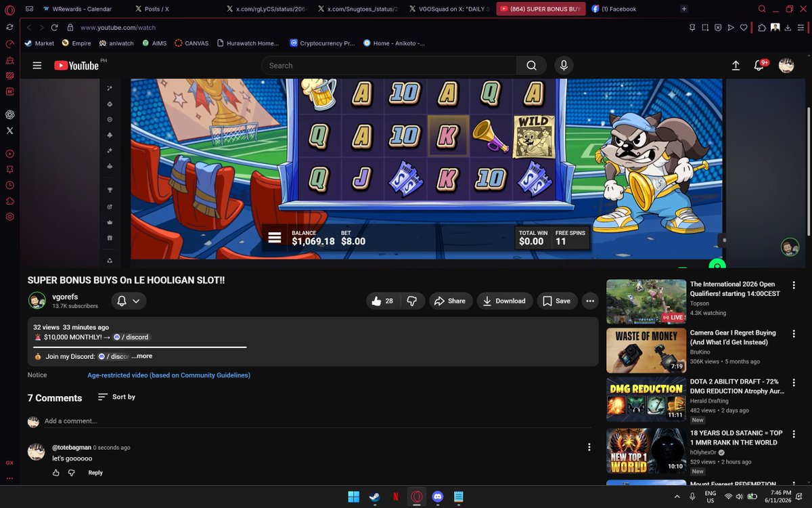Screen dimensions: 812x508
Task: Switch to x.com/rgLyCS status tab
Action: tap(267, 9)
